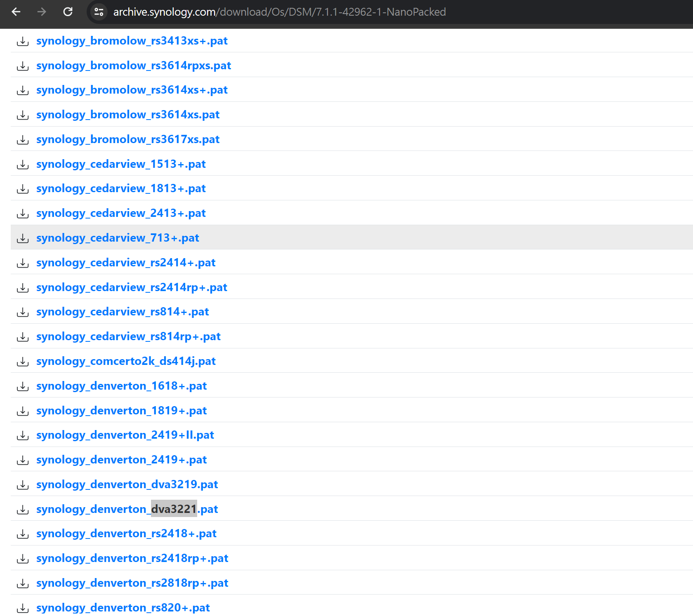Download icon for cedarview_rs2414+.pat

(23, 263)
